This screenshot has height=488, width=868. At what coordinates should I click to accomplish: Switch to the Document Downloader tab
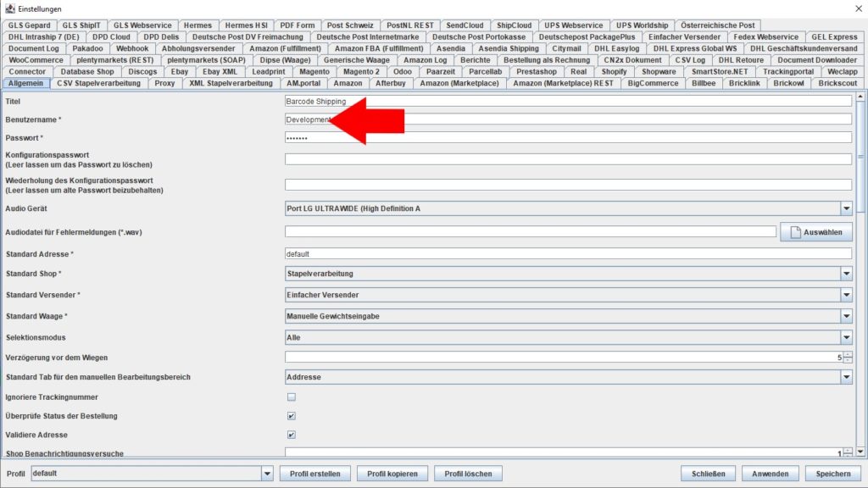coord(817,60)
